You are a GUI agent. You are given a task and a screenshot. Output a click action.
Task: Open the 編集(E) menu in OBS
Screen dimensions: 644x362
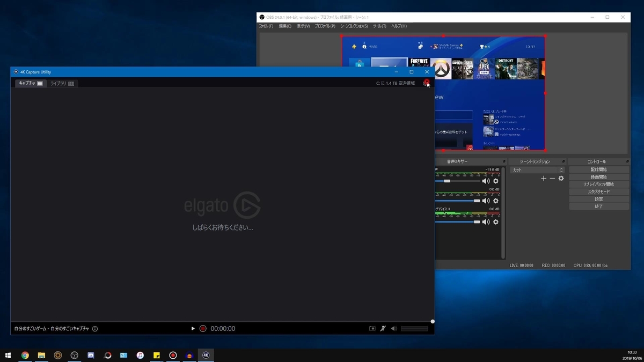point(285,26)
